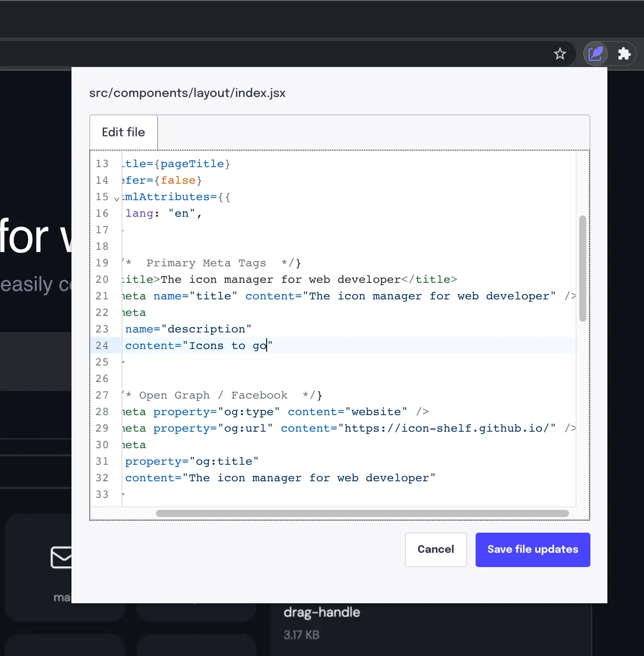
Task: Click name="title" attribute on line 21
Action: click(196, 296)
